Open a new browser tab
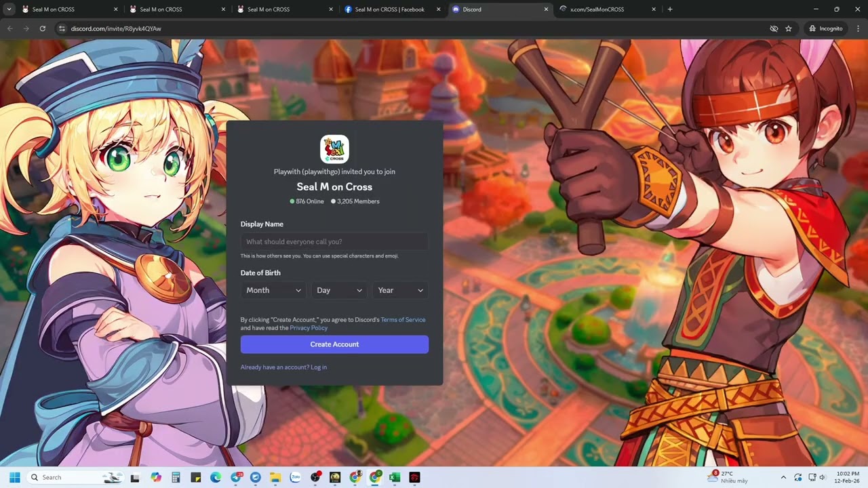 click(x=670, y=9)
